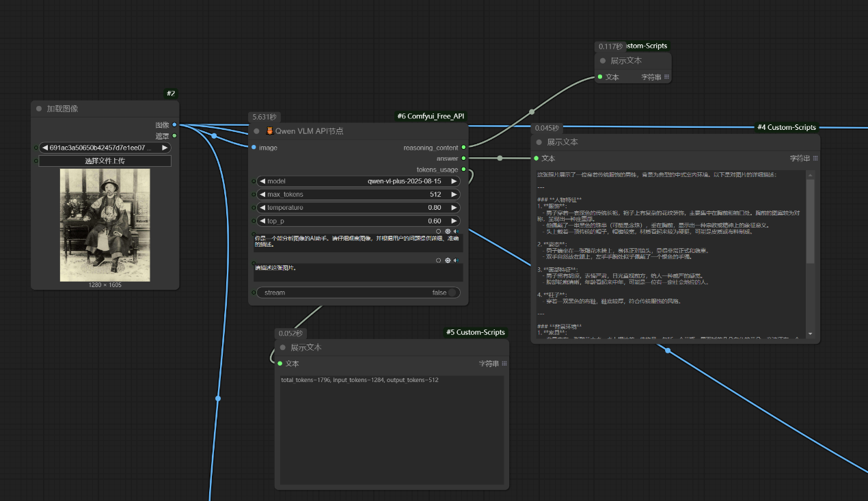868x501 pixels.
Task: Click the 选择文件上传 upload button
Action: [105, 161]
